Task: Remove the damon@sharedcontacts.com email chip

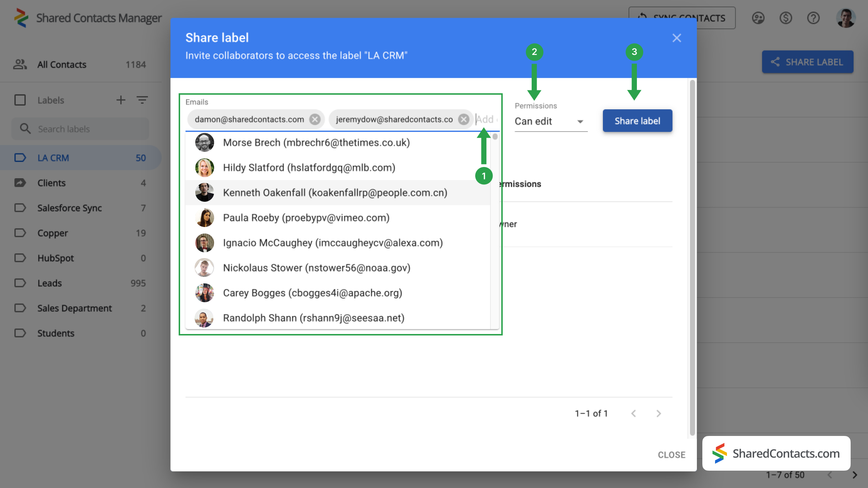Action: pos(315,119)
